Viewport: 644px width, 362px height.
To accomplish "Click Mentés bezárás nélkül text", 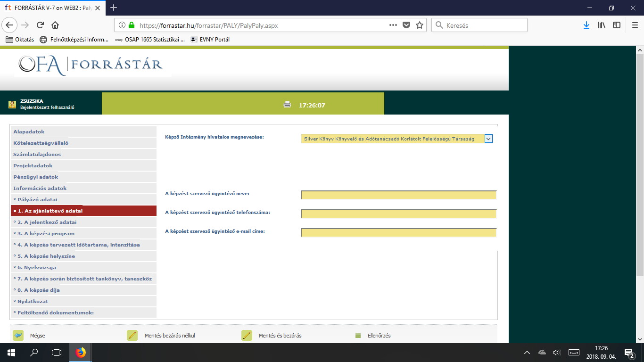I will [169, 336].
